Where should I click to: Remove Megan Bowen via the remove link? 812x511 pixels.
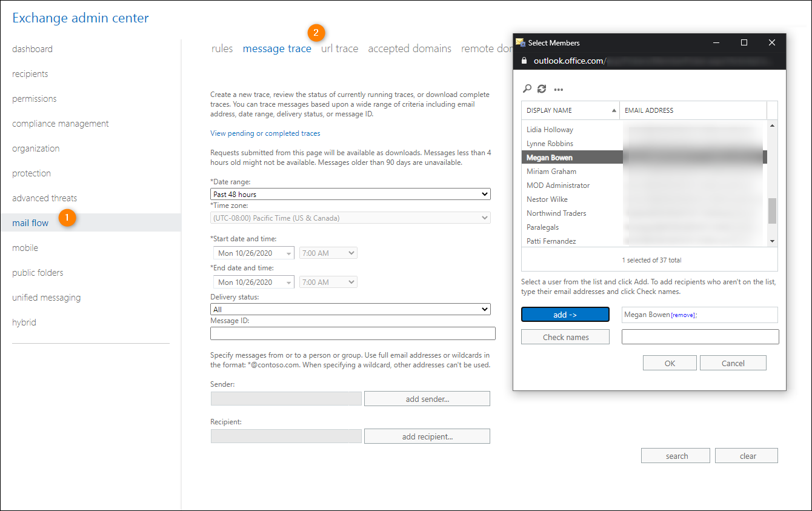point(683,315)
